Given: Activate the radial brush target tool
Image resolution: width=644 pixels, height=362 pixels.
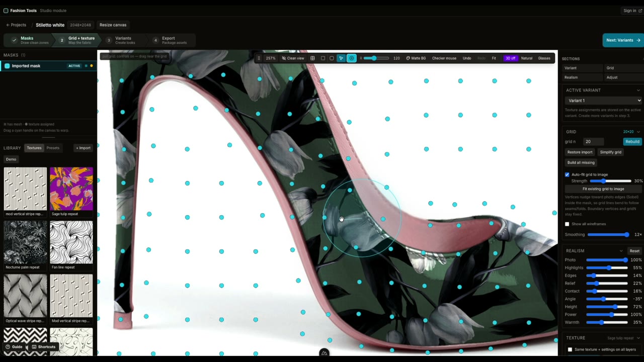Looking at the screenshot, I should (x=351, y=58).
